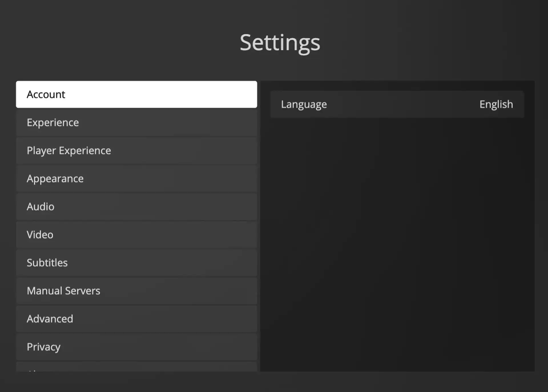The image size is (548, 392).
Task: View the Advanced settings section
Action: [137, 319]
